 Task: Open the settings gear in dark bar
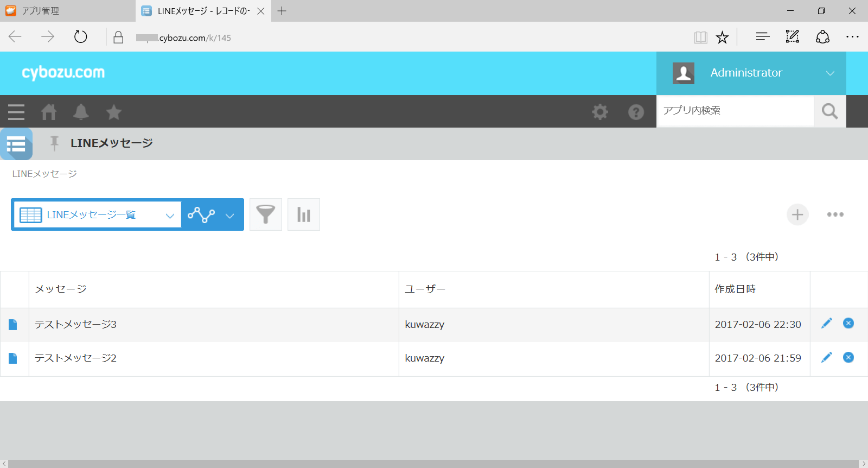600,112
